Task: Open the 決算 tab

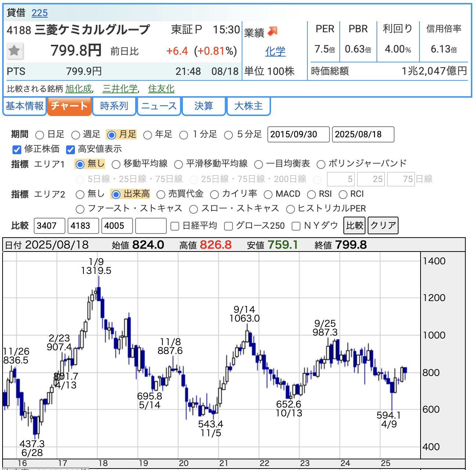Action: (x=204, y=106)
